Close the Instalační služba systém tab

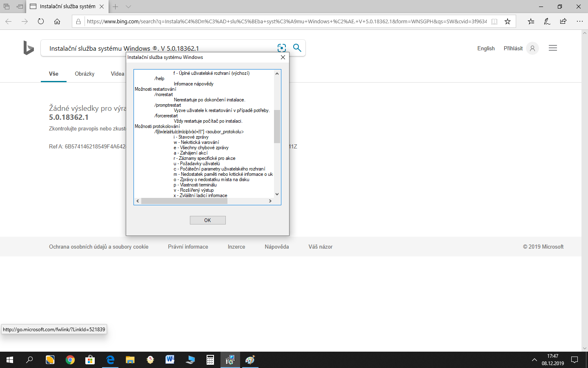pyautogui.click(x=102, y=7)
